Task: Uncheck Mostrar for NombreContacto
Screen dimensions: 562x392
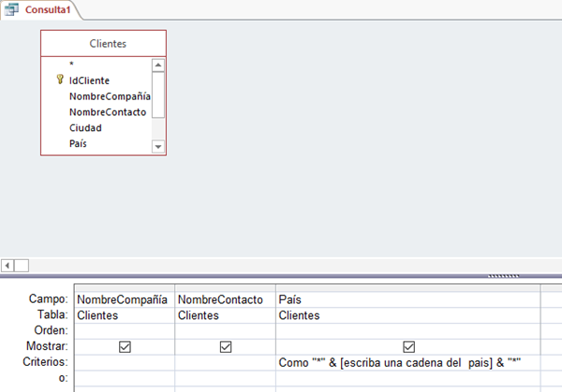Action: click(x=226, y=347)
